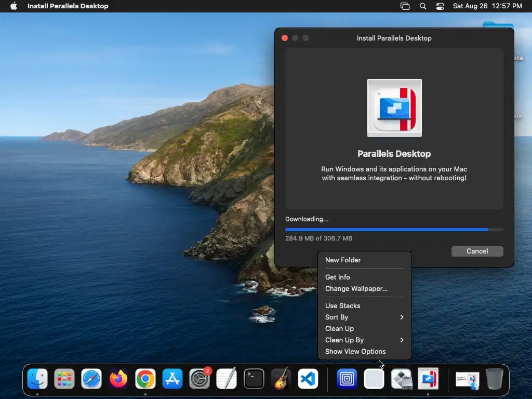Select Use Stacks in the context menu

pyautogui.click(x=365, y=305)
